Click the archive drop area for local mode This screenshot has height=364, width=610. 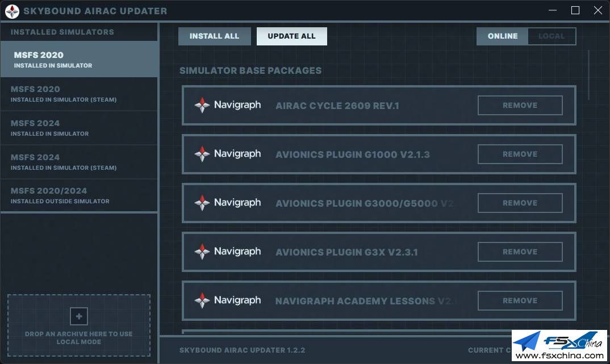pyautogui.click(x=79, y=325)
